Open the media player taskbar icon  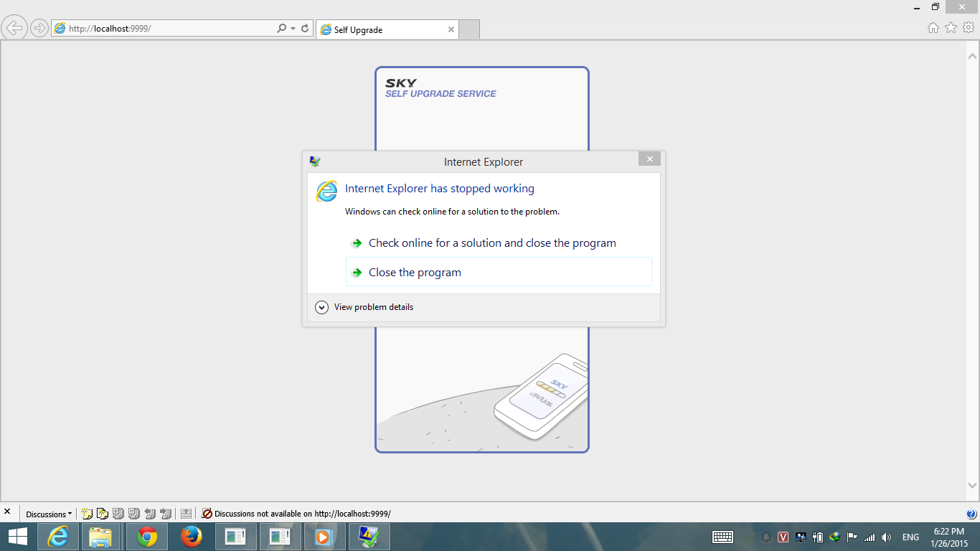(x=324, y=537)
